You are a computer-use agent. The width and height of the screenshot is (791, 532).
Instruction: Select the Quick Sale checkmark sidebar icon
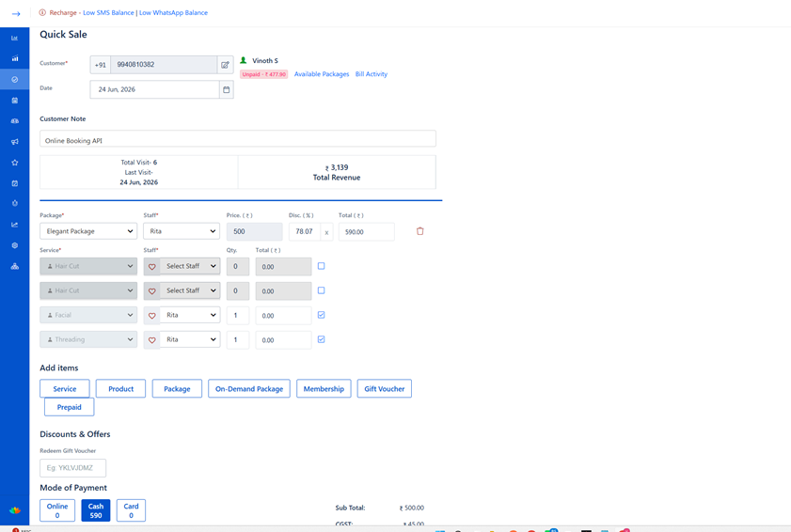(15, 80)
